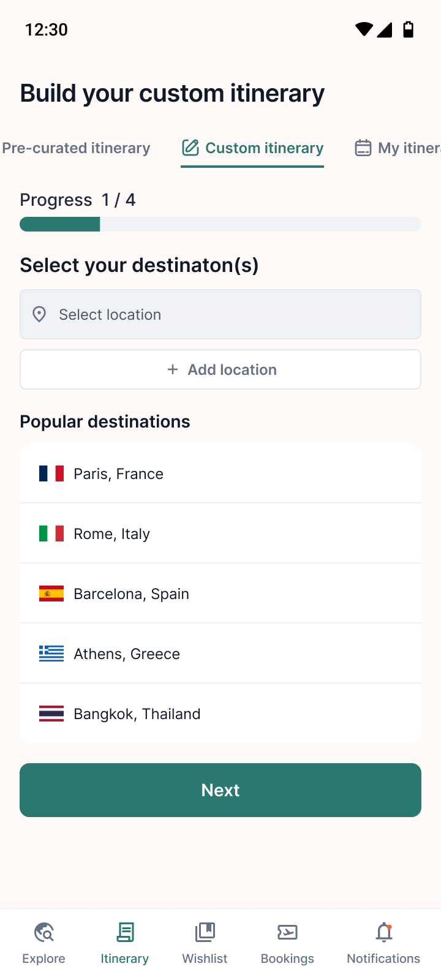The height and width of the screenshot is (980, 441).
Task: Click the Spain flag next to Barcelona
Action: [x=51, y=593]
